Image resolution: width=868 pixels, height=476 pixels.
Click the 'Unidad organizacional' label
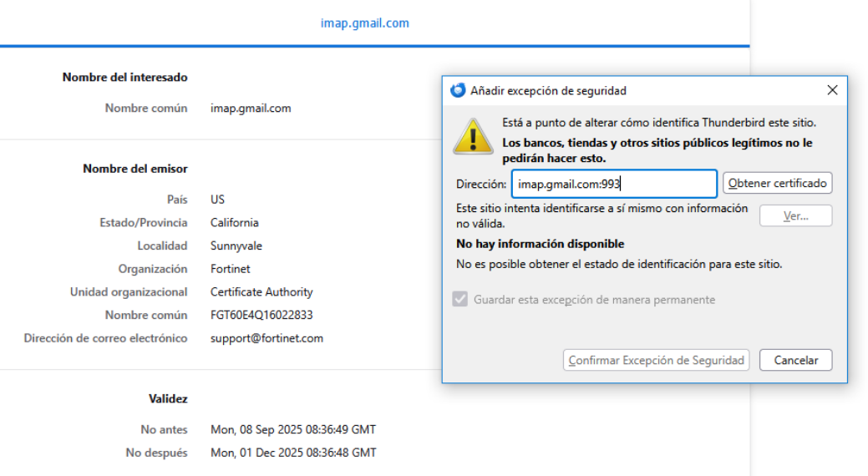point(129,291)
